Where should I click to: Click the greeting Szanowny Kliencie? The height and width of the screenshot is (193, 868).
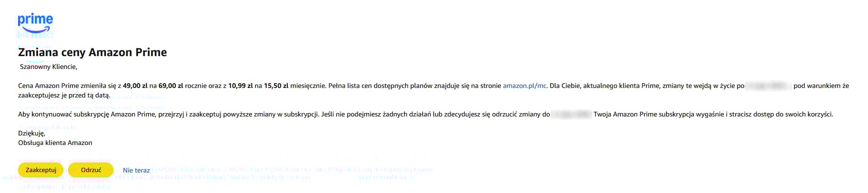tap(48, 67)
